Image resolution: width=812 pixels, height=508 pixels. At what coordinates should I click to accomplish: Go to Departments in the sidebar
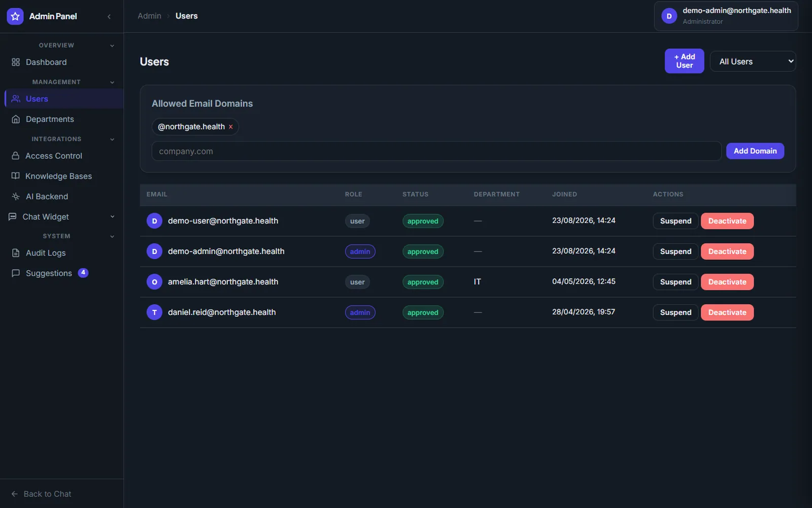pyautogui.click(x=64, y=119)
